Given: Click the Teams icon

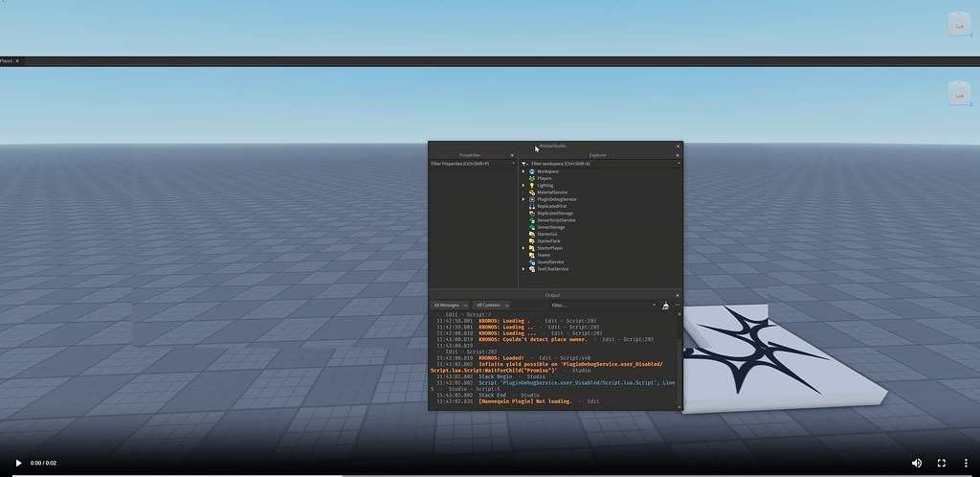Looking at the screenshot, I should [x=532, y=255].
